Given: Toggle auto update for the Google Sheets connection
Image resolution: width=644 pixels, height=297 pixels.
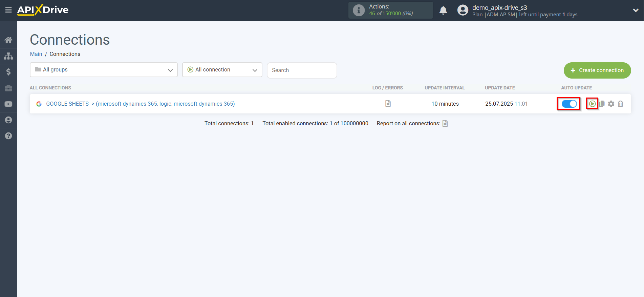Looking at the screenshot, I should pos(569,104).
